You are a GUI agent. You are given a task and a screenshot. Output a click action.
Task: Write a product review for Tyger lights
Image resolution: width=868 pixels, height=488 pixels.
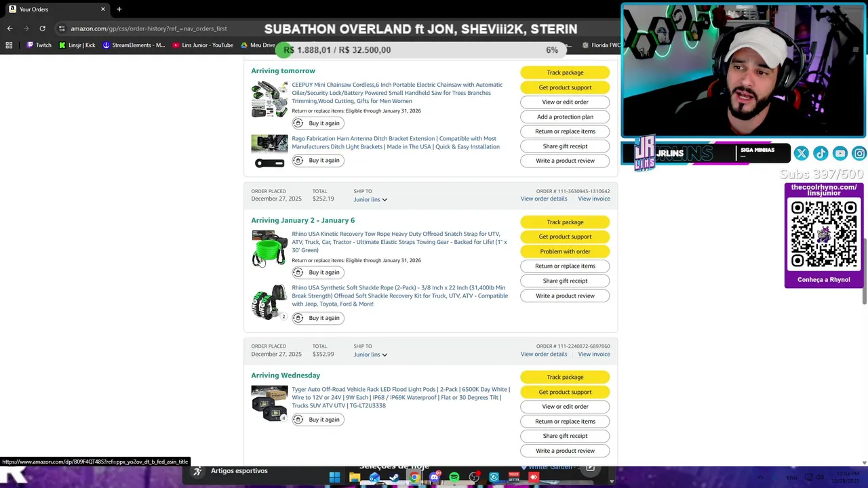click(x=565, y=451)
